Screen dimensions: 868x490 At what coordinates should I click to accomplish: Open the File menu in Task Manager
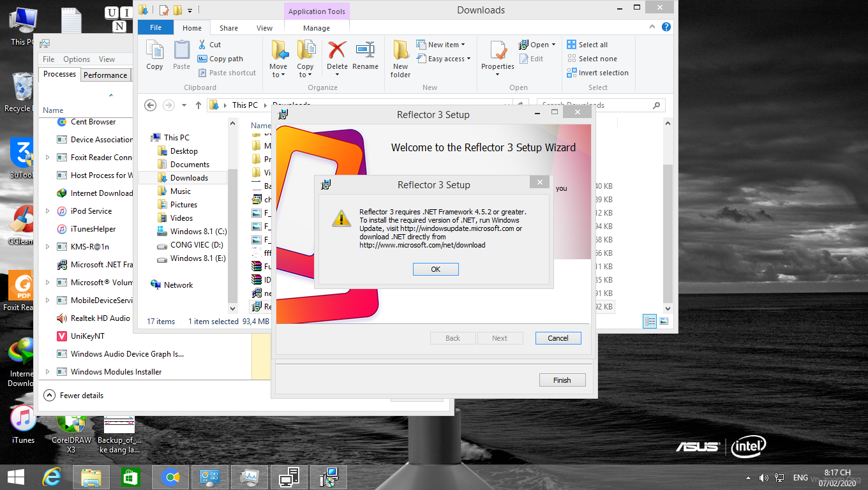49,59
